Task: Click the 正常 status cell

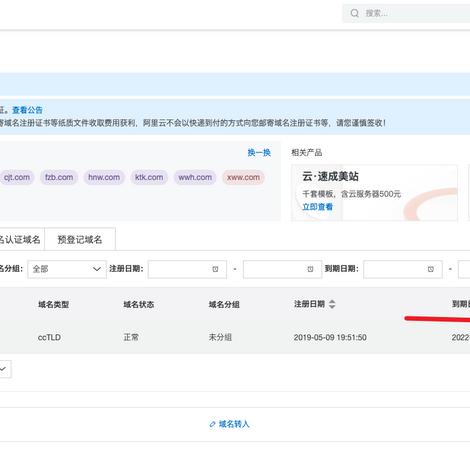Action: (131, 337)
